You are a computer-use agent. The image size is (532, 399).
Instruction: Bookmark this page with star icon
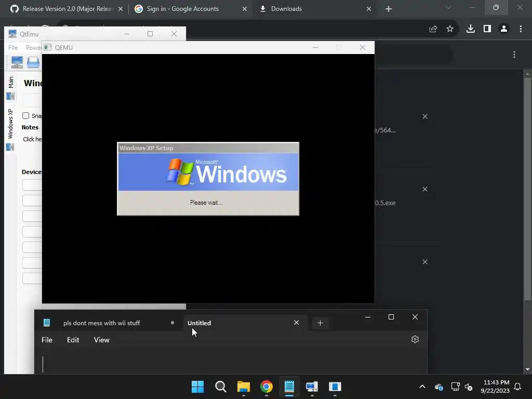[450, 29]
